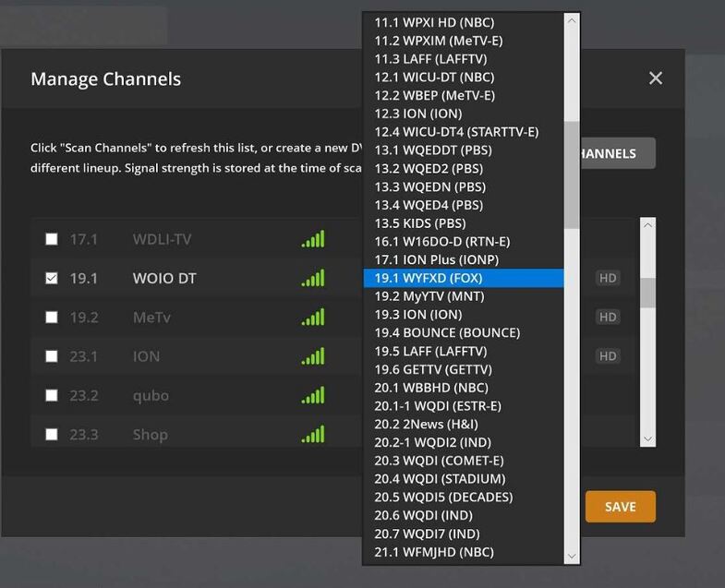Enable channel 19.2 MeTv checkbox
The width and height of the screenshot is (725, 588).
coord(52,318)
